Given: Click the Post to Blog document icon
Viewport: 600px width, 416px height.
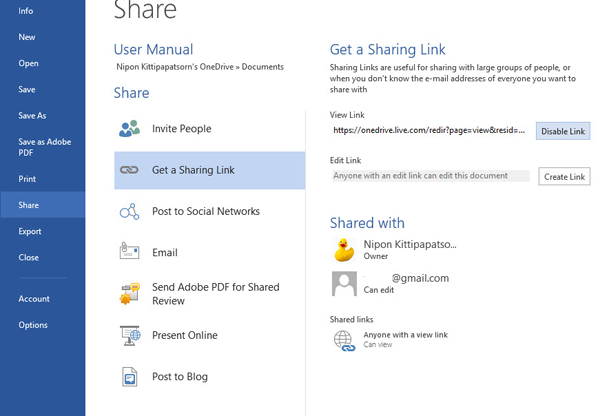Looking at the screenshot, I should (129, 377).
